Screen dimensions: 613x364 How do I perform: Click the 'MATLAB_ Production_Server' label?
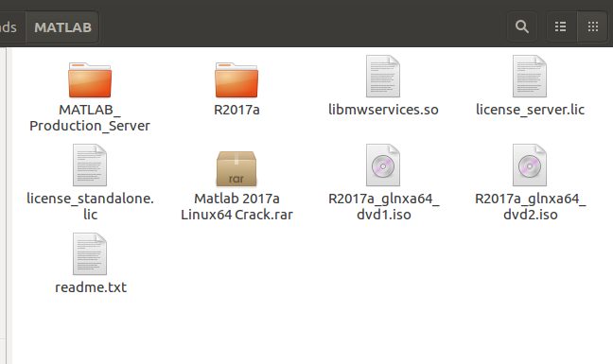click(90, 117)
